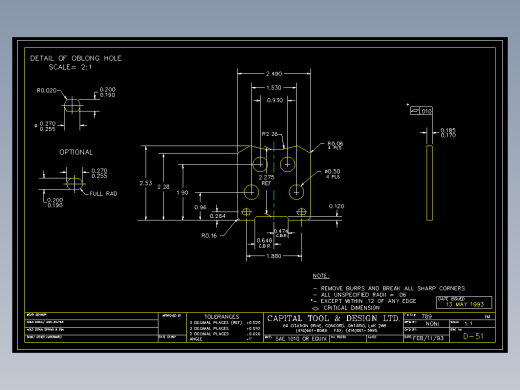Select the '13 MAY 1993' date stamp

pyautogui.click(x=465, y=304)
